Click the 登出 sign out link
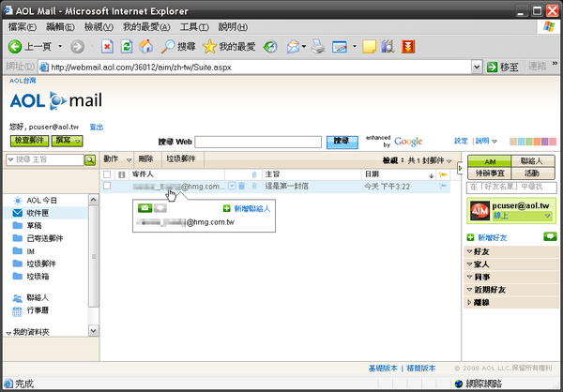The height and width of the screenshot is (392, 563). (97, 128)
